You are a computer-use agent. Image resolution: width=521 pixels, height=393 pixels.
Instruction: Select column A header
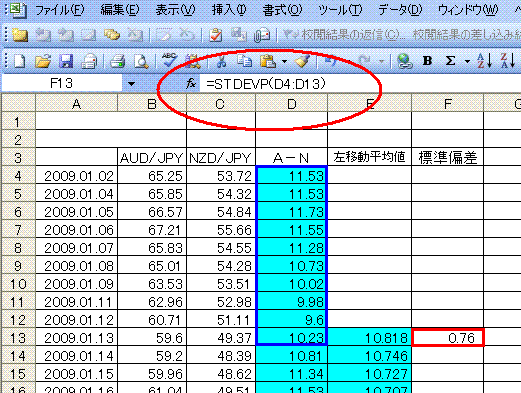(x=77, y=104)
